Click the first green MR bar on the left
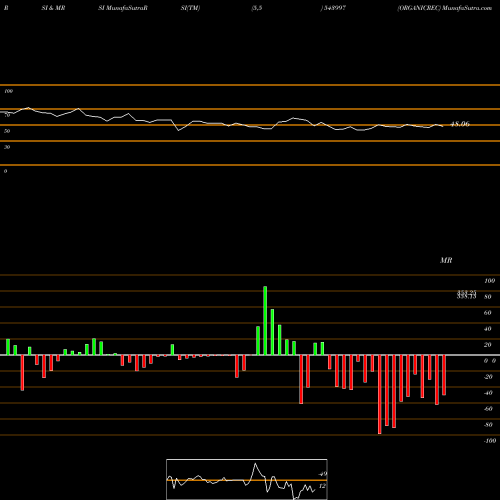This screenshot has width=500, height=500. [8, 347]
